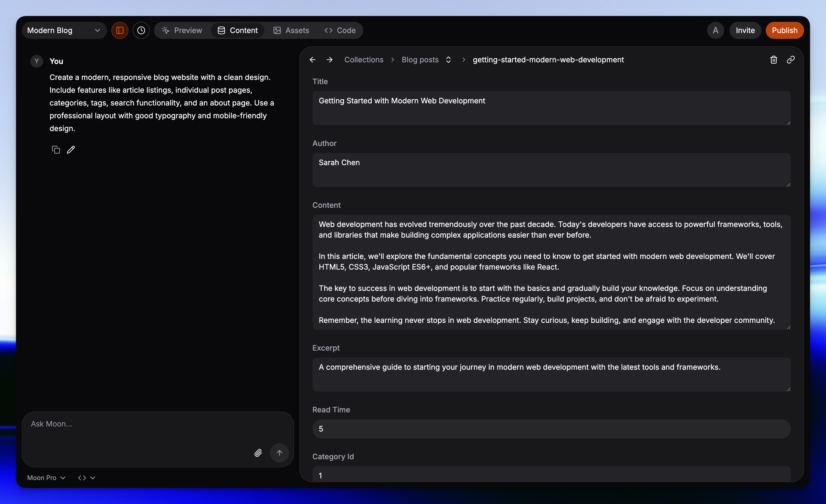Open the Modern Blog project dropdown

point(64,30)
